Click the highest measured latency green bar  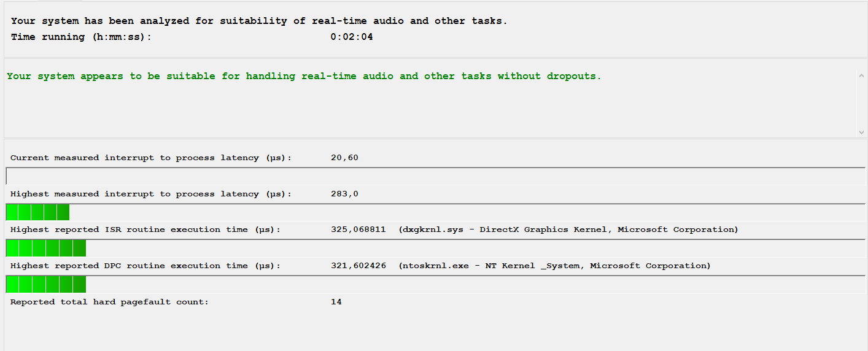click(x=37, y=212)
